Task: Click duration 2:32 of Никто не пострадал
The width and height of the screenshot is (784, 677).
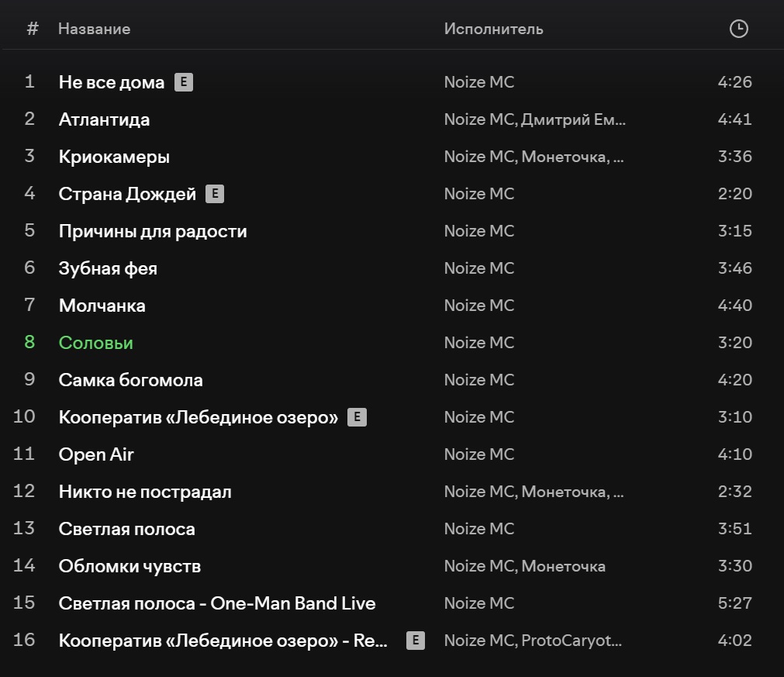Action: click(x=734, y=492)
